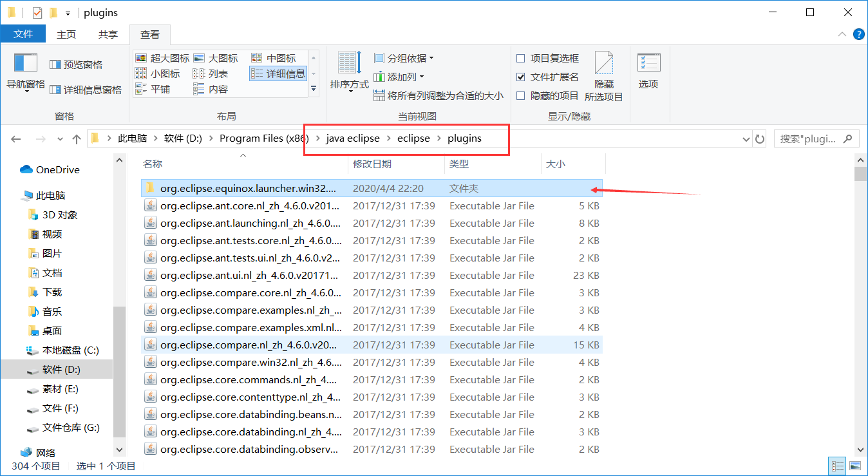This screenshot has height=476, width=868.
Task: Click the back navigation arrow
Action: [x=15, y=138]
